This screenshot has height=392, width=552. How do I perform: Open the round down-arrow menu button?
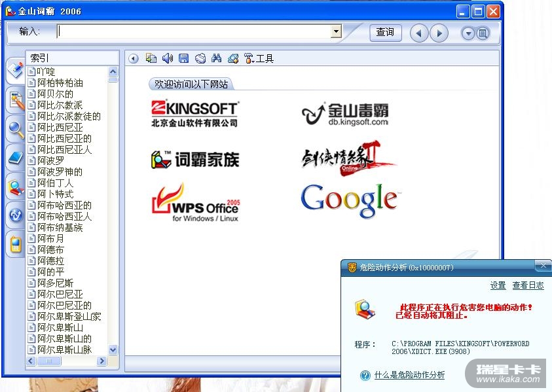(468, 34)
